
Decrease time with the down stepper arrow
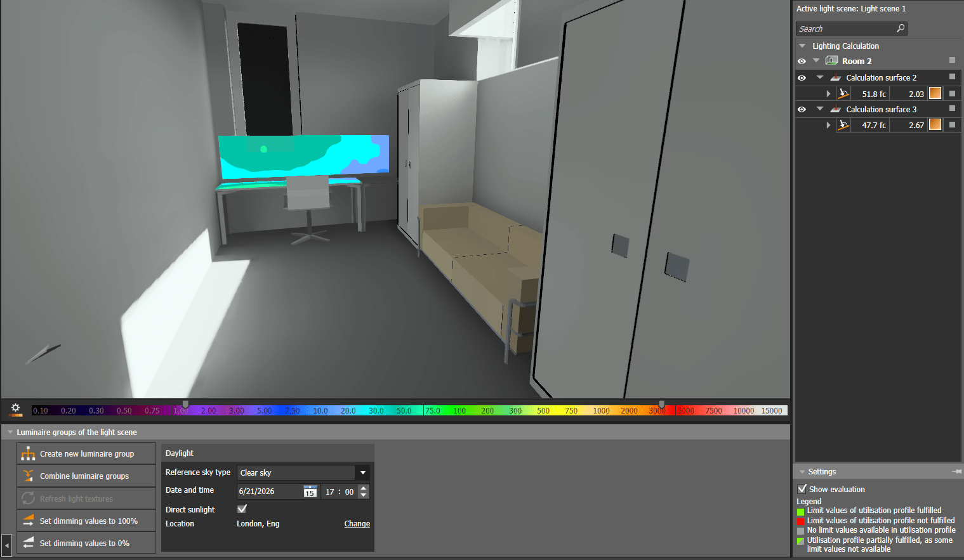[363, 495]
